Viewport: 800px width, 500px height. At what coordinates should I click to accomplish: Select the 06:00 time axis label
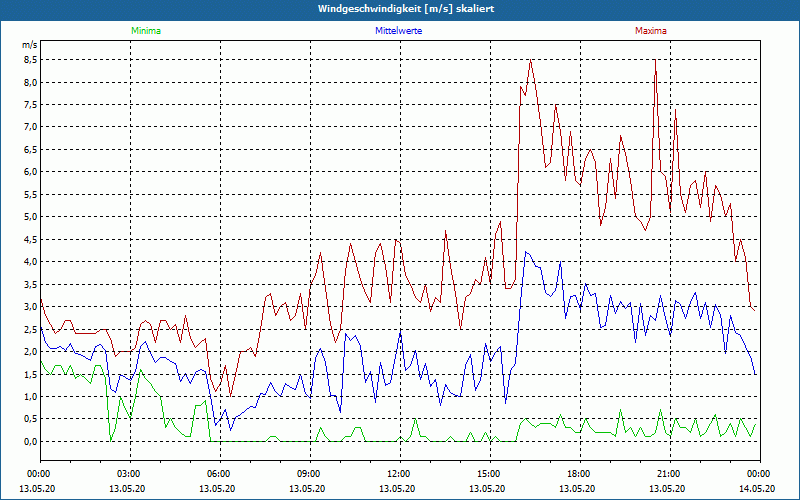(x=218, y=474)
